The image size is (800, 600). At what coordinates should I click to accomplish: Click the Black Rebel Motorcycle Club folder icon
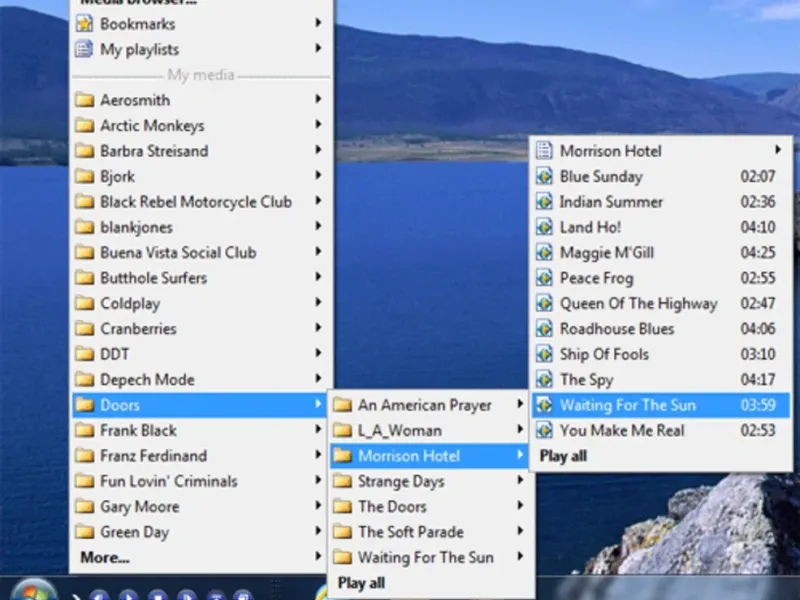click(x=85, y=202)
